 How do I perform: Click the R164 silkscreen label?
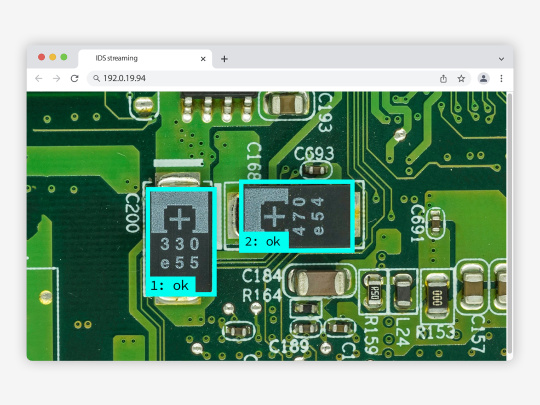pos(262,295)
